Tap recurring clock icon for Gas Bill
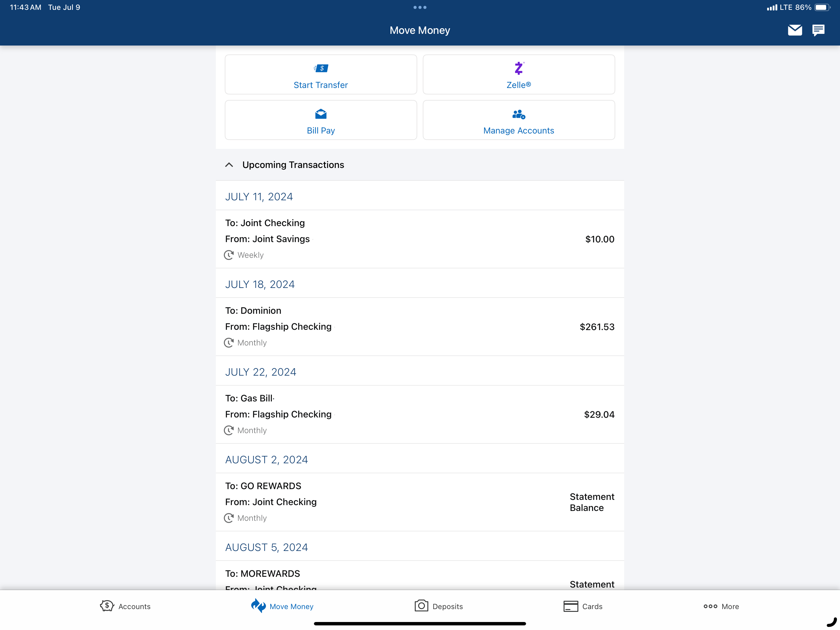The width and height of the screenshot is (840, 630). tap(229, 431)
